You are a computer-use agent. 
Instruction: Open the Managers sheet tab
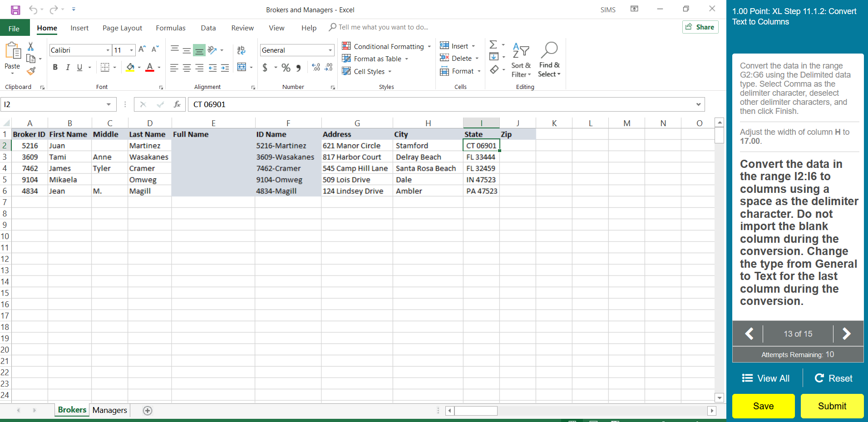pyautogui.click(x=109, y=410)
